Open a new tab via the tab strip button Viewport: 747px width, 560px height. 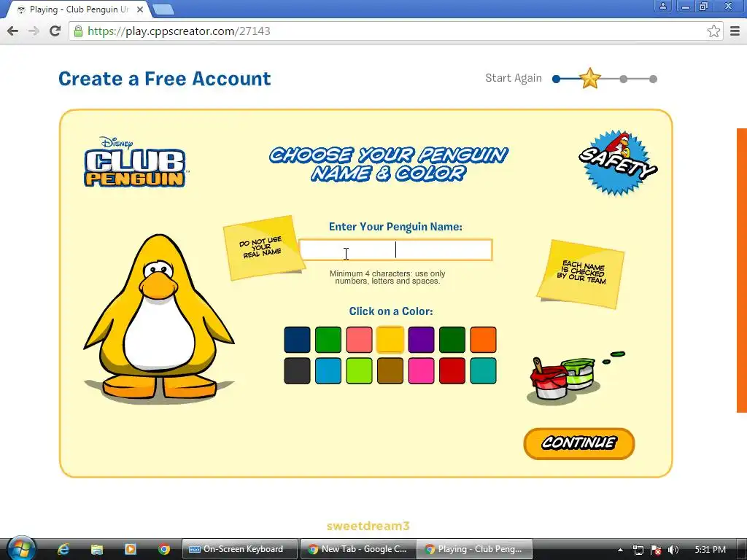[163, 9]
